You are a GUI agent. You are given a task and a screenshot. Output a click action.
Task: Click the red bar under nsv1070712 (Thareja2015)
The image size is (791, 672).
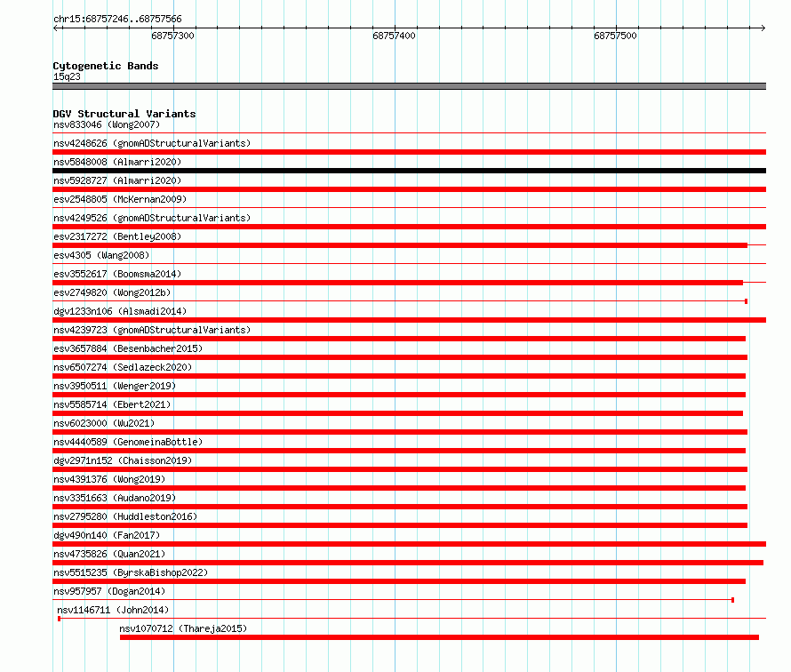pos(439,637)
